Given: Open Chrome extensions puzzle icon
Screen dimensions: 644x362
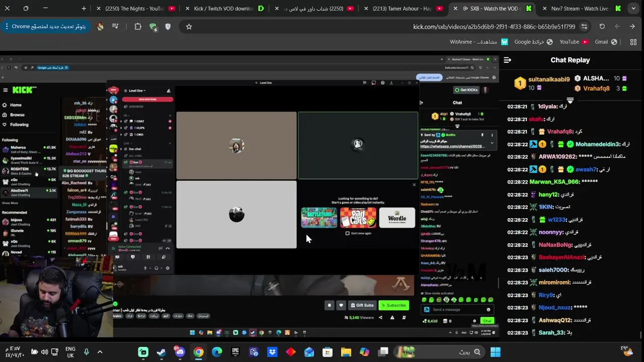Looking at the screenshot, I should (x=138, y=27).
